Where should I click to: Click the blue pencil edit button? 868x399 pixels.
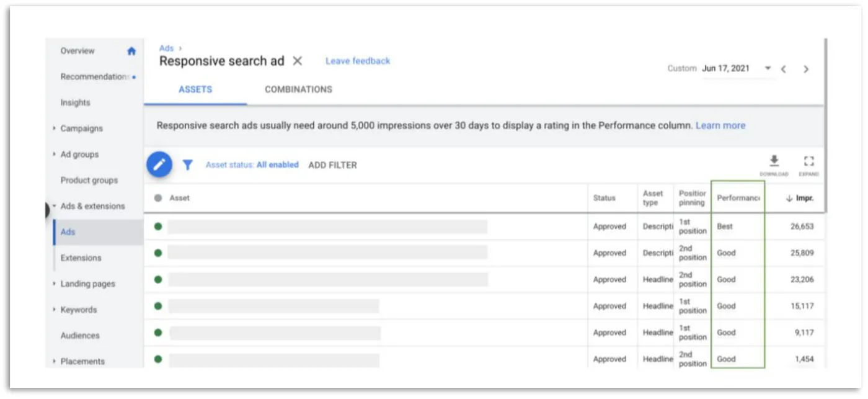[x=159, y=164]
